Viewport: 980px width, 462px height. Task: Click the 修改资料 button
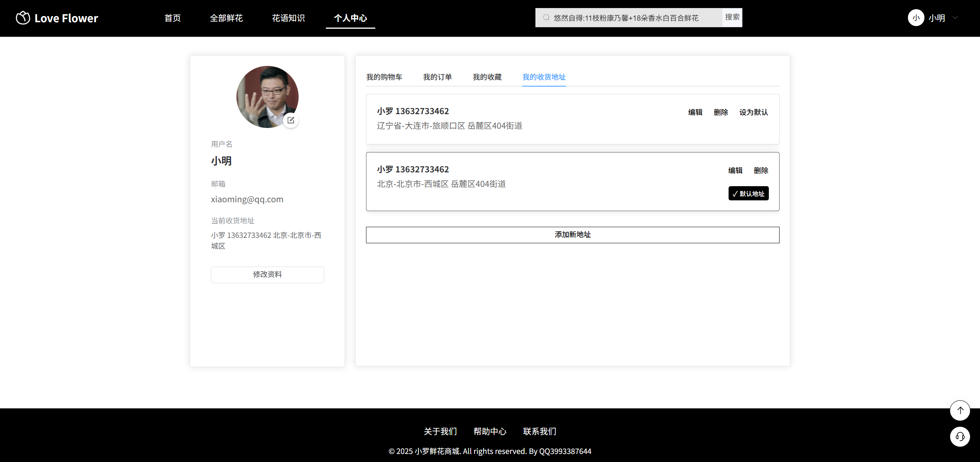coord(267,275)
